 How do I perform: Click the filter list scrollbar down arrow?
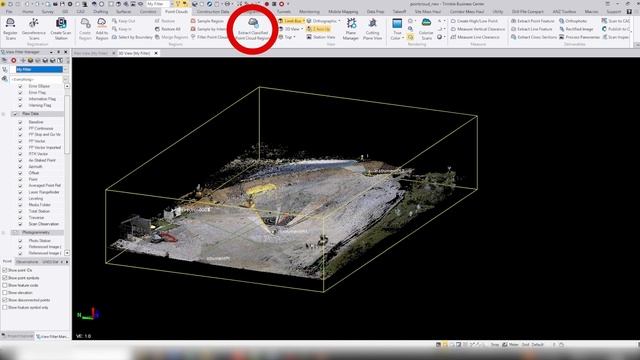coord(67,253)
